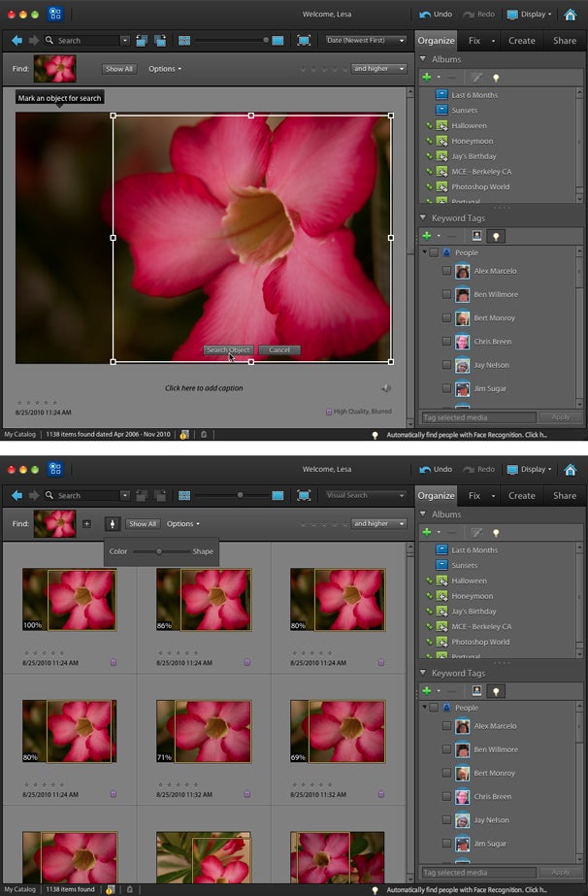Click 'Click here to add caption' text
The width and height of the screenshot is (588, 896).
204,388
